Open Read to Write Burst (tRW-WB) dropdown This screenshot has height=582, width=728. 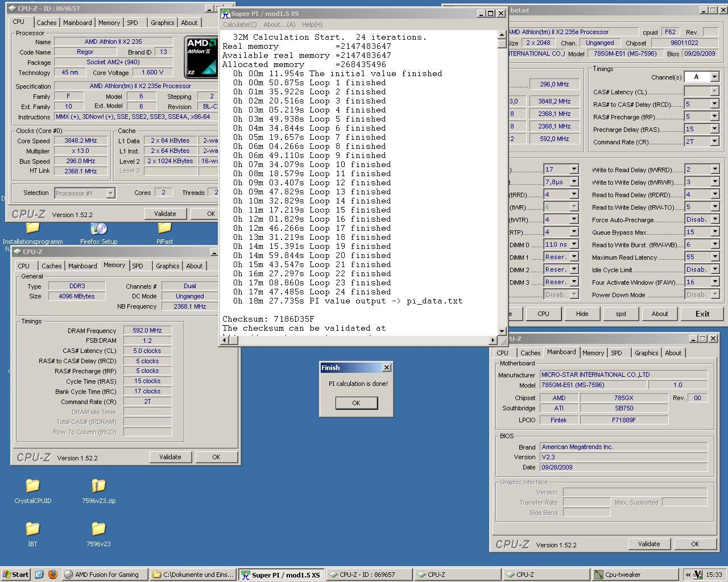[715, 244]
